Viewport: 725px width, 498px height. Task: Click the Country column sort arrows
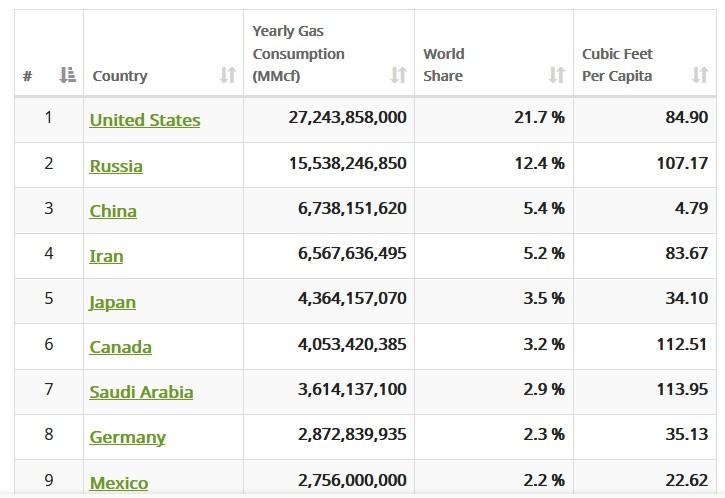tap(228, 74)
